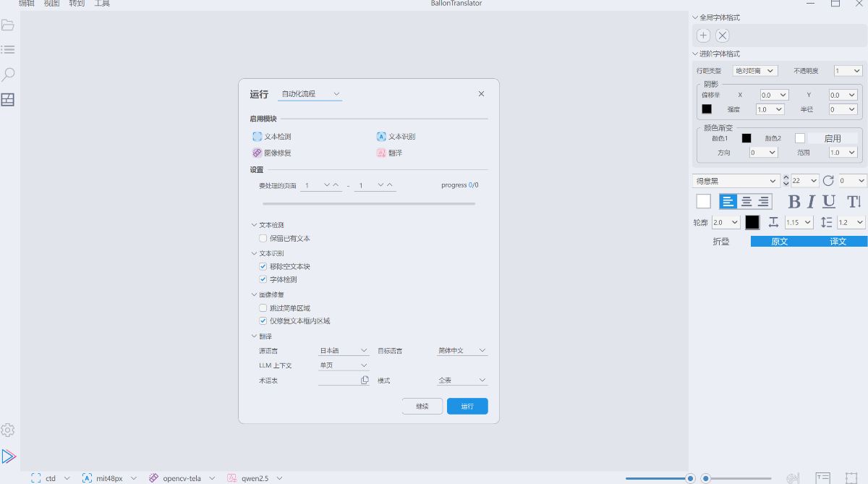Viewport: 868px width, 484px height.
Task: Click the rotation angle icon
Action: click(828, 180)
